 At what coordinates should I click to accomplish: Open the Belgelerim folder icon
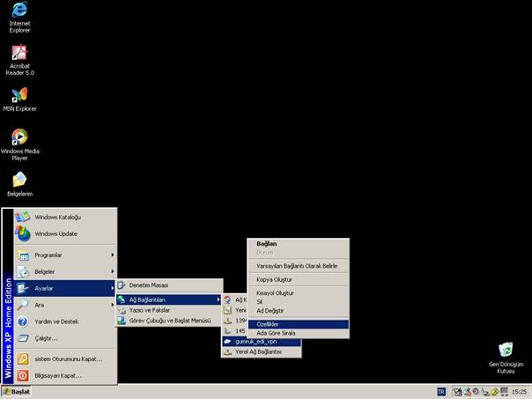pos(19,180)
